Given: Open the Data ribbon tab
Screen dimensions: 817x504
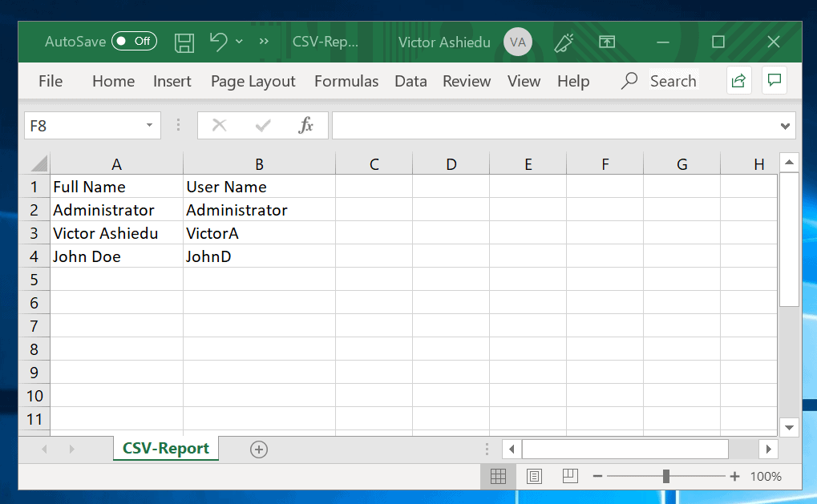Looking at the screenshot, I should [x=411, y=81].
